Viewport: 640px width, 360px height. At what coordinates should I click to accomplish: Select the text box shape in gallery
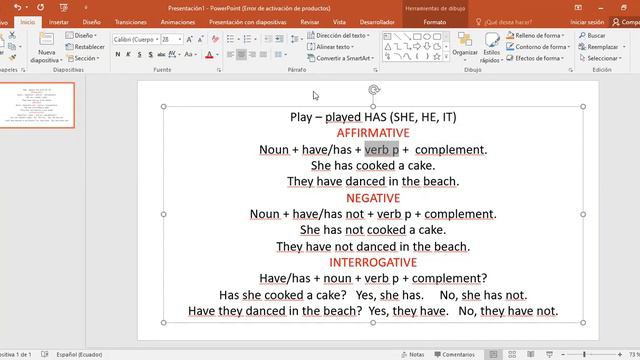coord(387,37)
